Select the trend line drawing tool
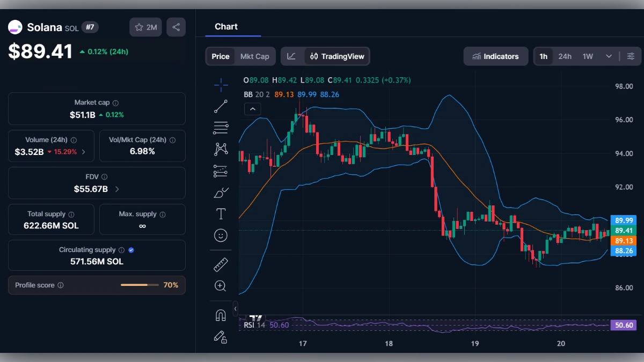Image resolution: width=644 pixels, height=362 pixels. (x=221, y=106)
